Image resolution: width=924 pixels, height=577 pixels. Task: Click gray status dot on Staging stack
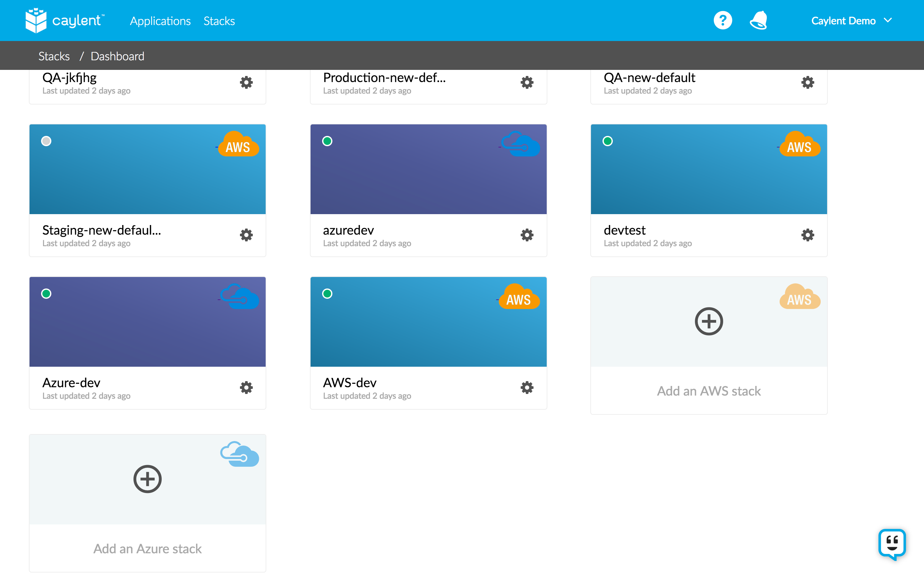pos(46,141)
